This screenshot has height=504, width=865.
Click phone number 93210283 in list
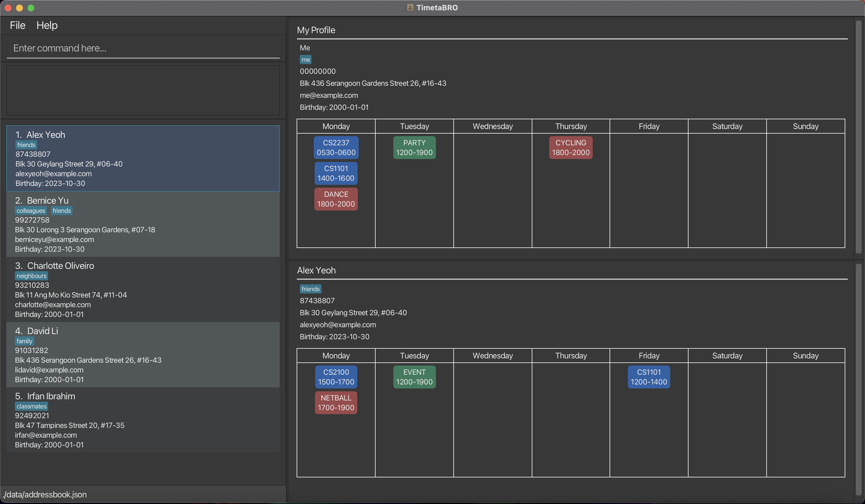32,285
